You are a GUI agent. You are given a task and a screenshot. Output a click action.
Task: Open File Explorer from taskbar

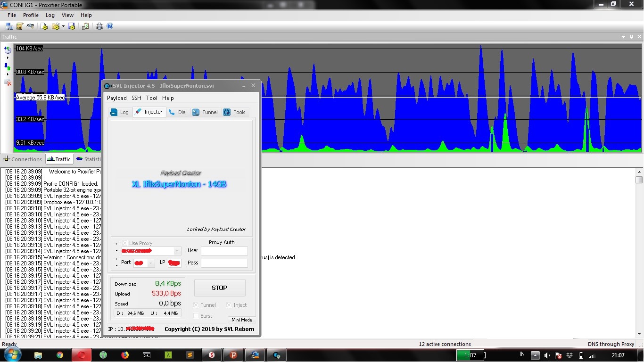[38, 355]
